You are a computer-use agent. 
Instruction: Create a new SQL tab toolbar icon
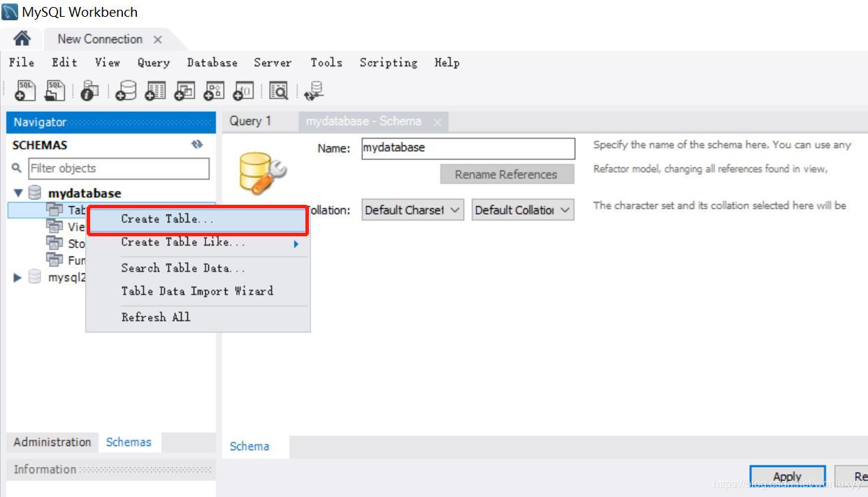[x=25, y=90]
